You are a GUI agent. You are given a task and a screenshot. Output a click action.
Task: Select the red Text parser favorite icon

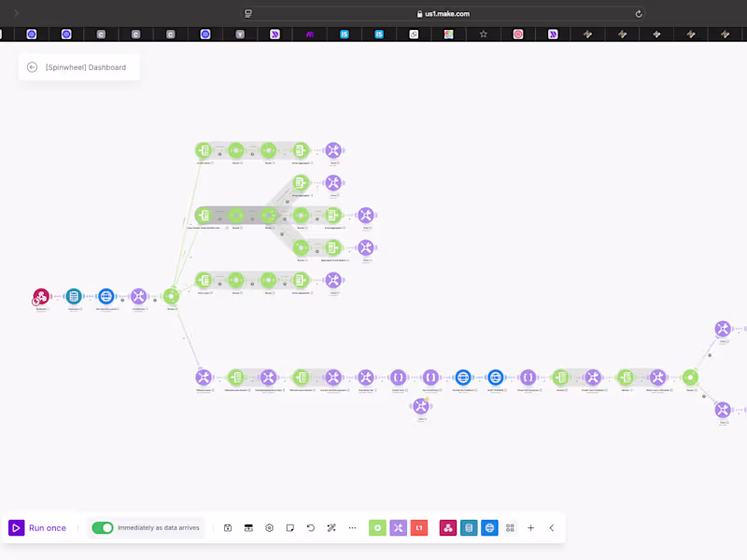[419, 527]
